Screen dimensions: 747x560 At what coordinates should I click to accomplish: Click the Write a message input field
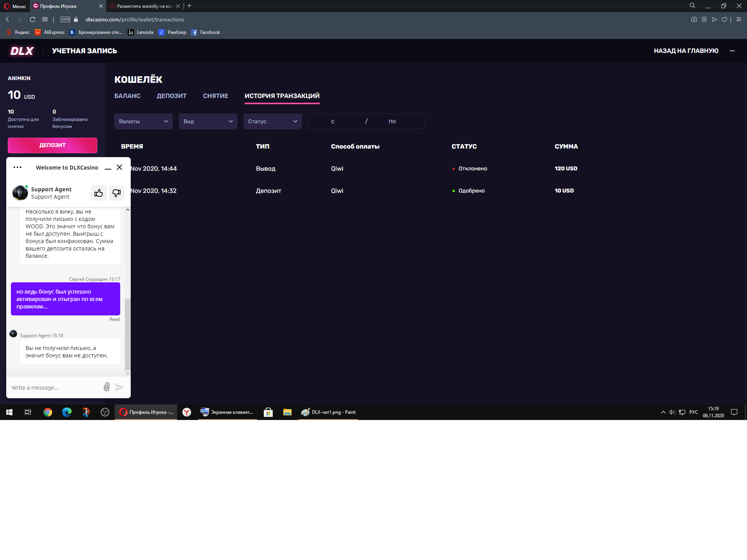point(54,388)
